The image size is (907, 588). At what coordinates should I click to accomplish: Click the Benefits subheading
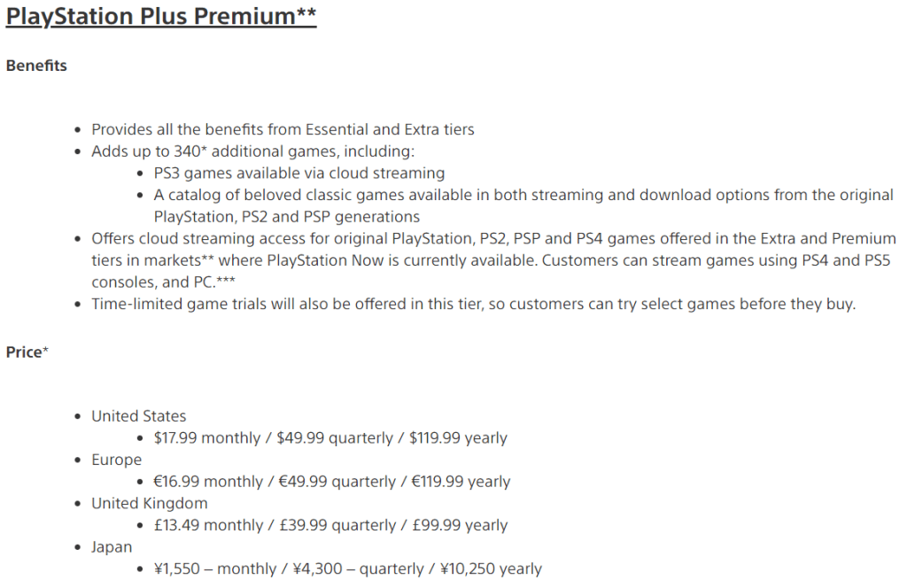pyautogui.click(x=36, y=66)
